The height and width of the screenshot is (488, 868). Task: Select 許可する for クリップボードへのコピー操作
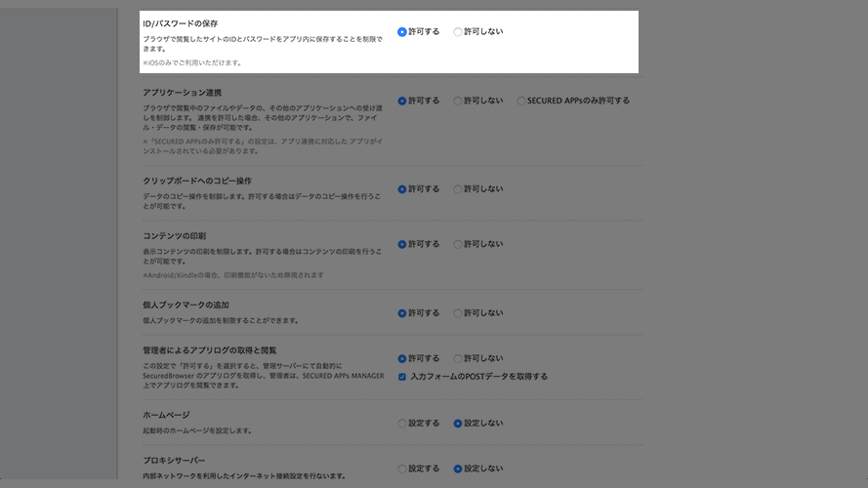[x=402, y=189]
